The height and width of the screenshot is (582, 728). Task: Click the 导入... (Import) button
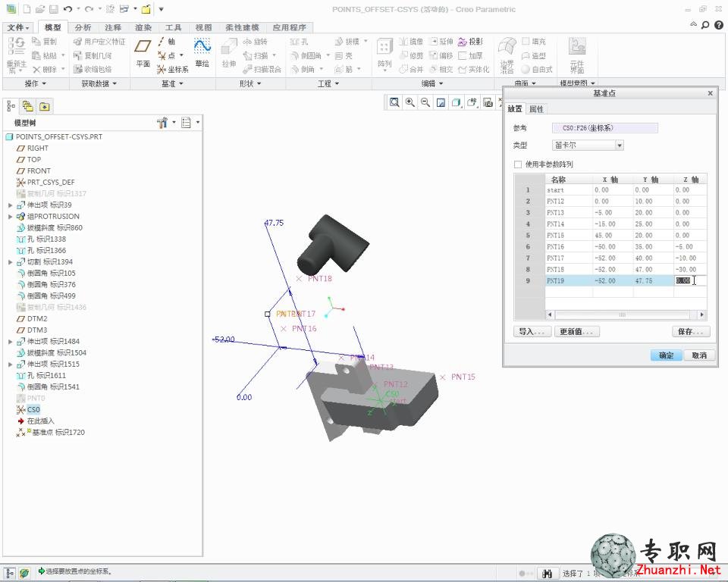[532, 331]
